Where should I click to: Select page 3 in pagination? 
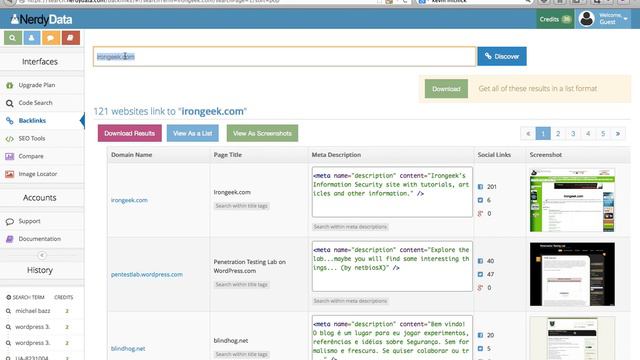(573, 133)
